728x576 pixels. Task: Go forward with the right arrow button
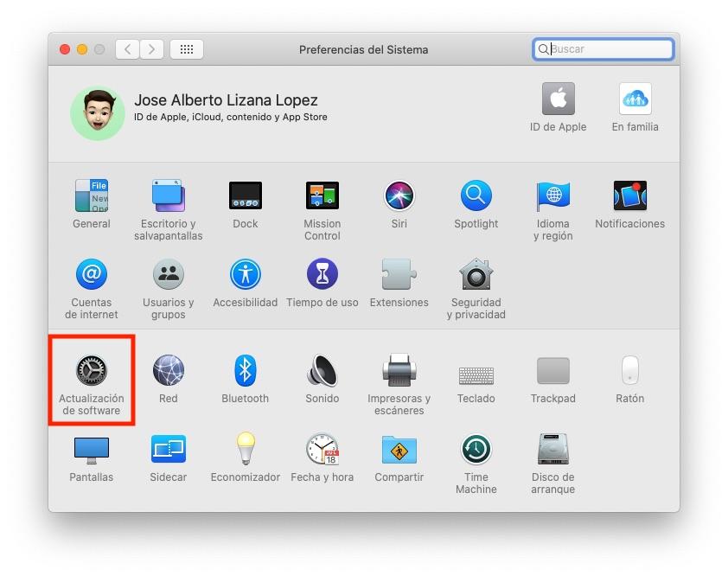151,48
